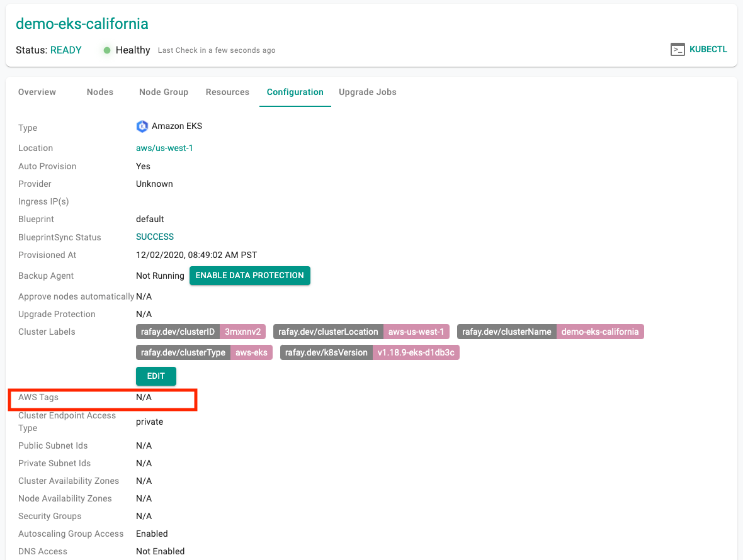This screenshot has width=743, height=560.
Task: Select the Configuration tab
Action: [x=295, y=92]
